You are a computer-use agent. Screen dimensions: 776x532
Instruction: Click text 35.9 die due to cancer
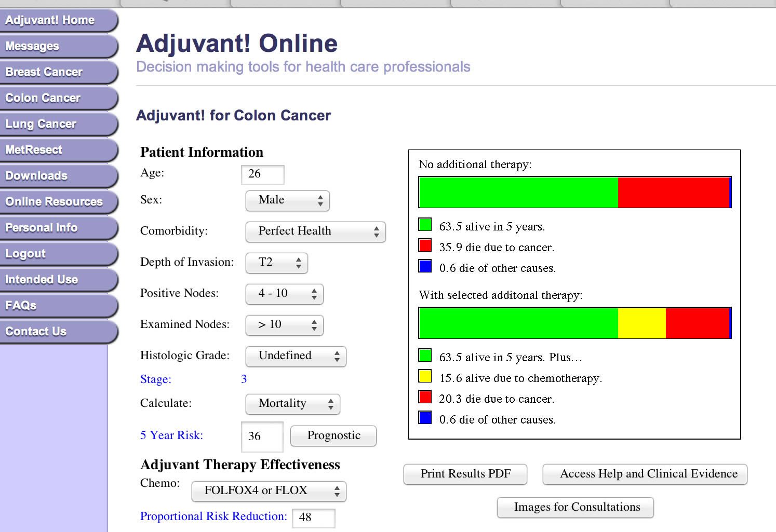[497, 248]
